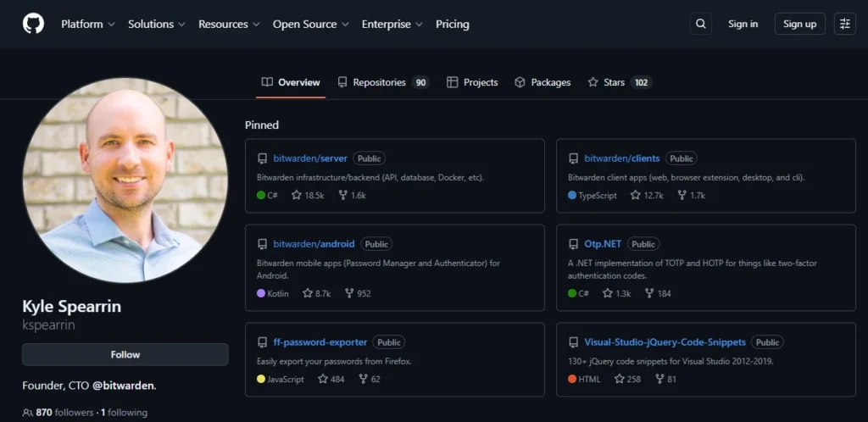Click the cube icon beside Packages
This screenshot has width=868, height=422.
tap(520, 82)
